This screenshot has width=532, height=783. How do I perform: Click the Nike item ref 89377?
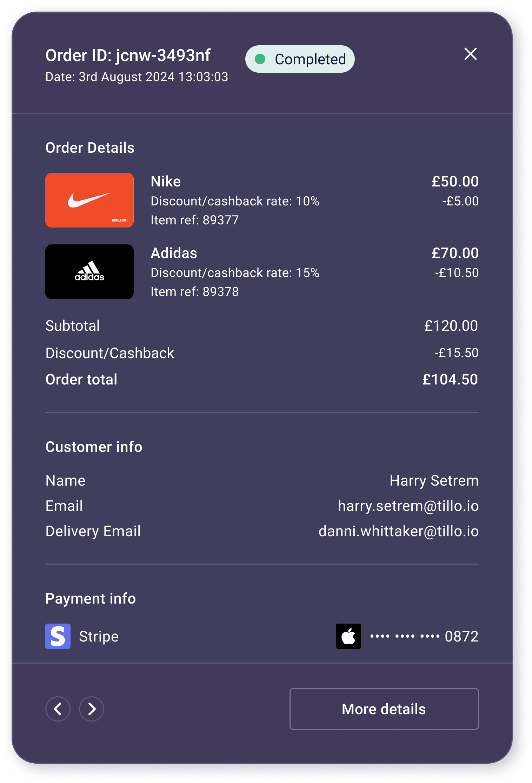click(x=194, y=220)
